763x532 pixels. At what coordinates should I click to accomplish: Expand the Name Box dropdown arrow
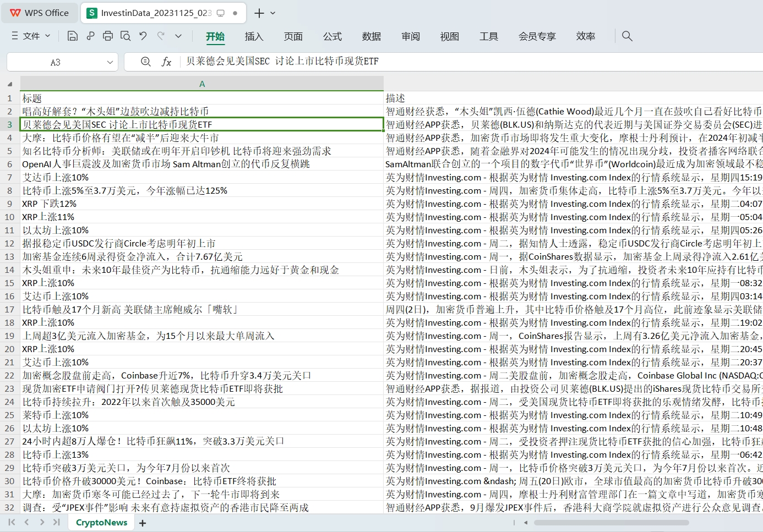(110, 62)
